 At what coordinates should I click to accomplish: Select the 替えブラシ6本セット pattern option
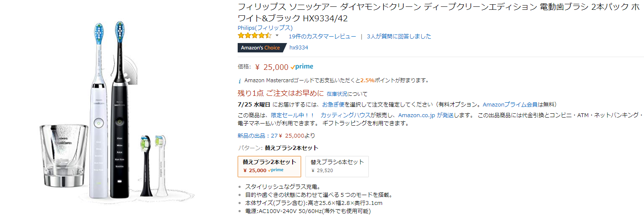[x=337, y=166]
